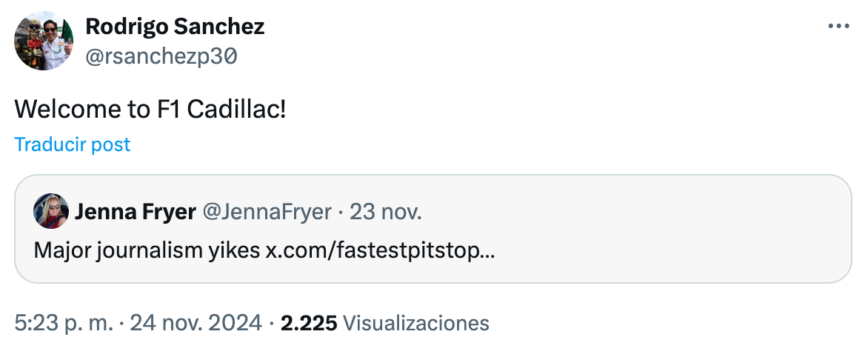Click the 23 nov. quoted post date
This screenshot has width=868, height=357.
385,213
